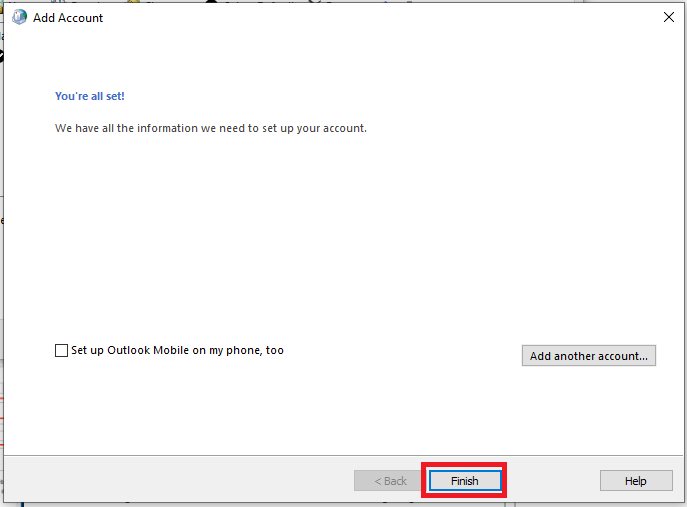The height and width of the screenshot is (507, 687).
Task: Click the Add another account button
Action: [588, 356]
